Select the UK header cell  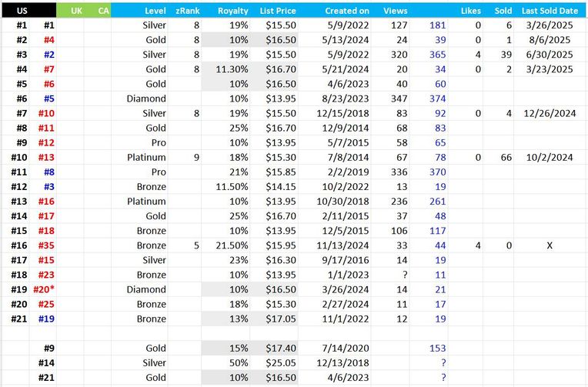coord(75,11)
